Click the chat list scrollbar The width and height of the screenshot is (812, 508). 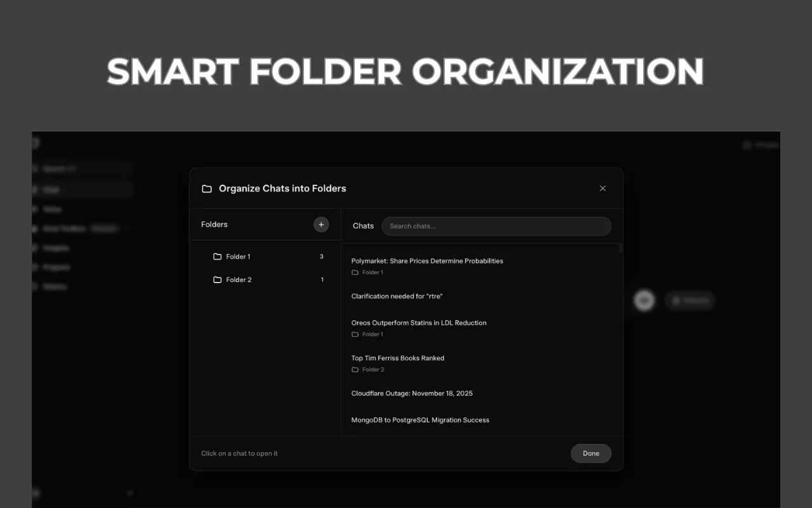point(620,249)
